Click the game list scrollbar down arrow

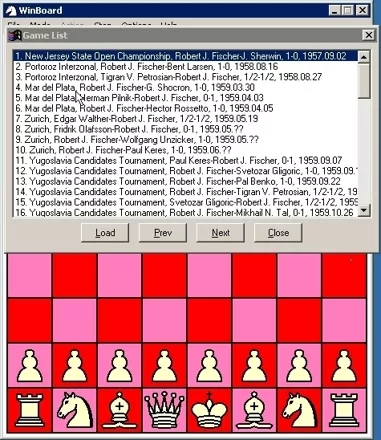click(x=363, y=210)
